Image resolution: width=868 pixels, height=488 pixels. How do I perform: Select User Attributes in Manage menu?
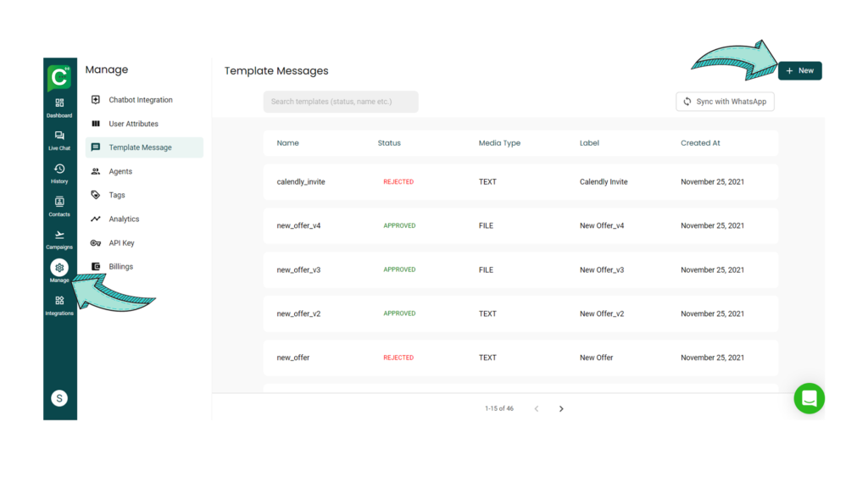tap(133, 124)
